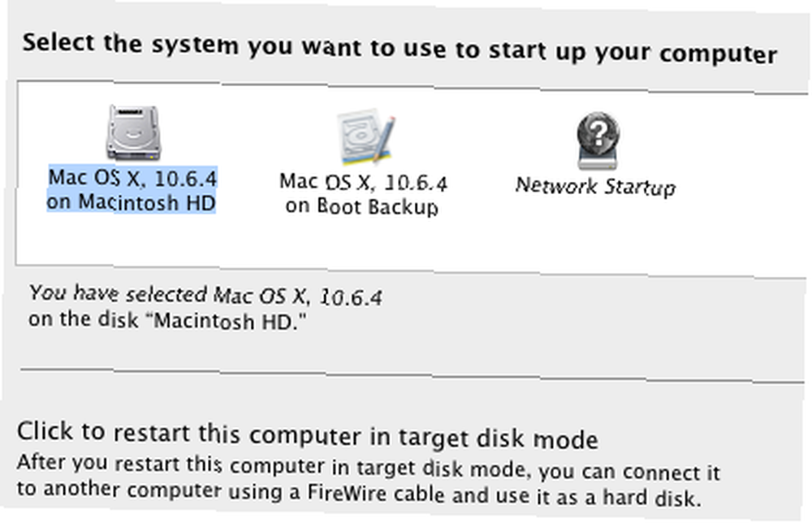812x523 pixels.
Task: Click the 'on Boot Backup' label line
Action: [362, 206]
